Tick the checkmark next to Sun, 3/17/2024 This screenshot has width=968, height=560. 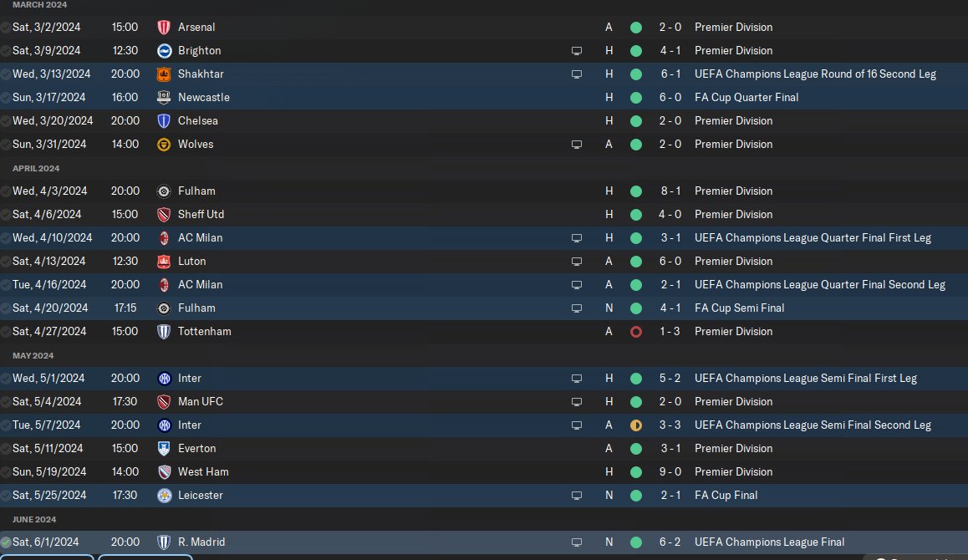(6, 98)
